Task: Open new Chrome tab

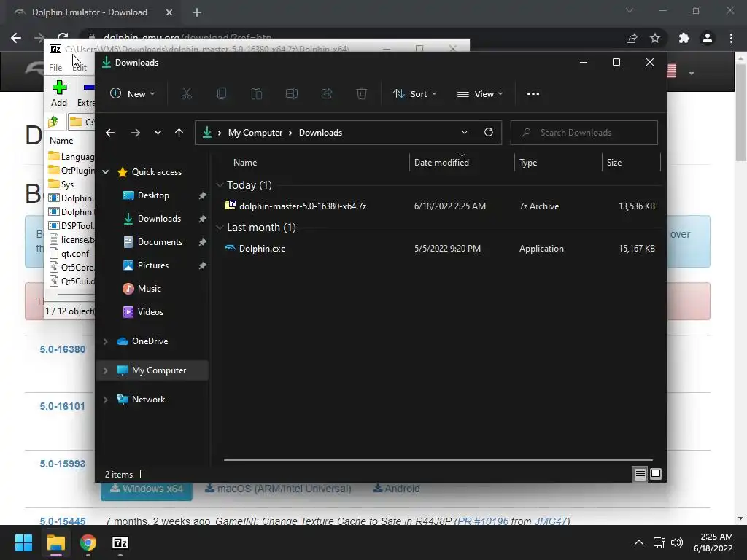Action: 197,12
